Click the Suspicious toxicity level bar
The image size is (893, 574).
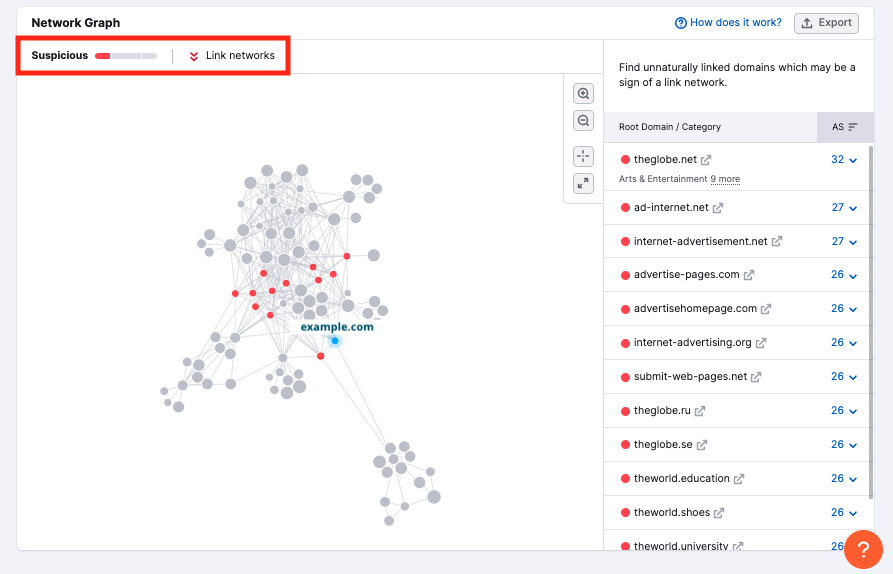(125, 56)
